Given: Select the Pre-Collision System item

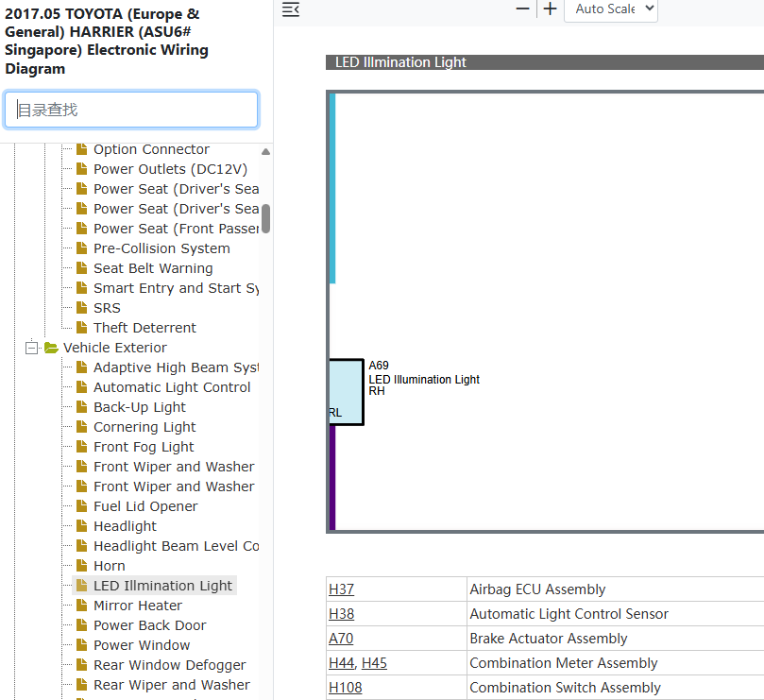Looking at the screenshot, I should click(161, 248).
